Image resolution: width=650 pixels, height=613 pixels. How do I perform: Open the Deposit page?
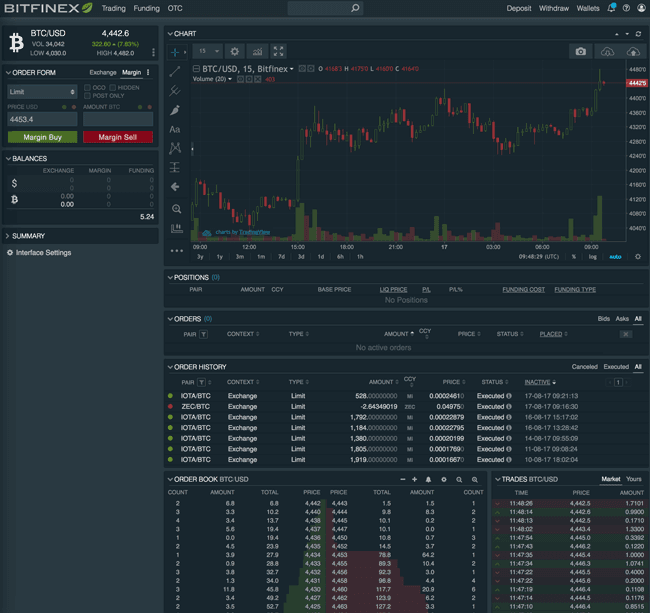519,8
